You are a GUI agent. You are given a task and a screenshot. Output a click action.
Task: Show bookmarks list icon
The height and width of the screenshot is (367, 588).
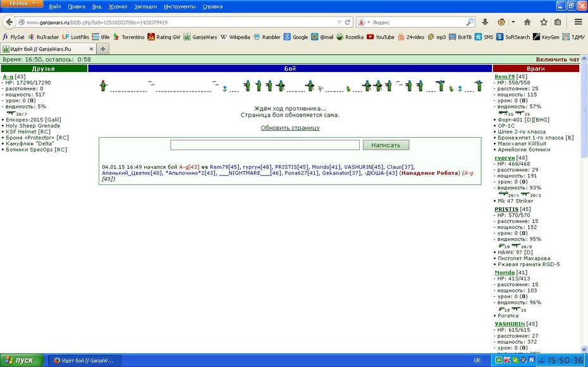tap(558, 22)
